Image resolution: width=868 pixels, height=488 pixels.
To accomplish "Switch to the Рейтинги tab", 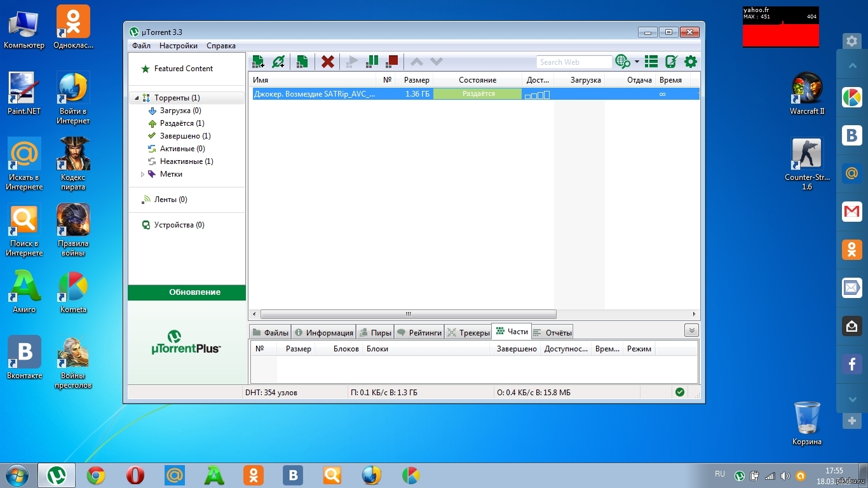I will tap(419, 332).
